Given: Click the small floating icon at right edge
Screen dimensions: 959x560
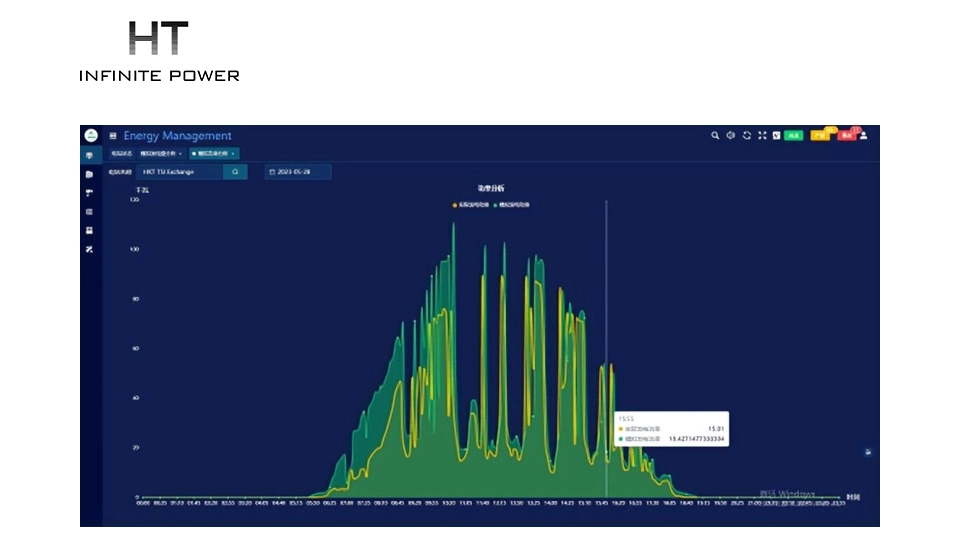Looking at the screenshot, I should (867, 452).
